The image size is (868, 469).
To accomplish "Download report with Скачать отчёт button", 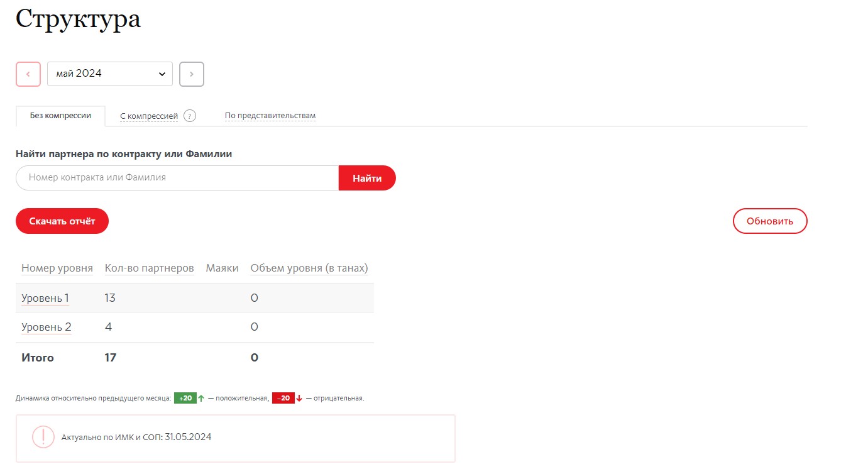I will (62, 221).
